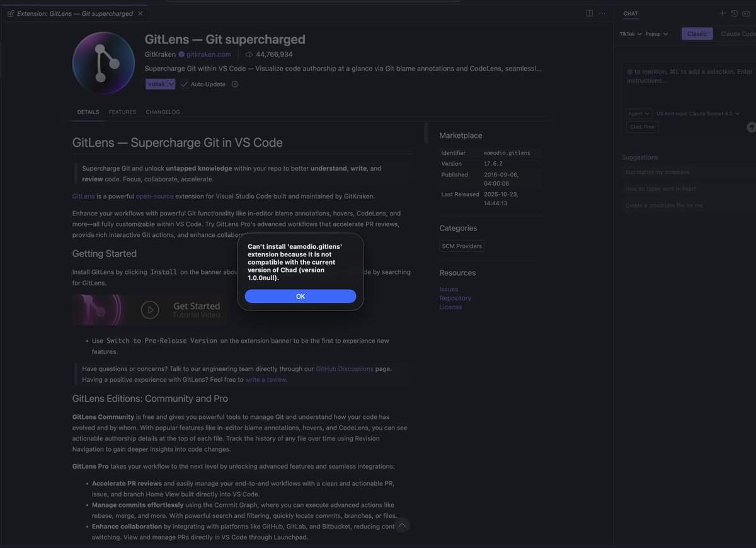
Task: Send message with the up-arrow button
Action: coord(751,127)
